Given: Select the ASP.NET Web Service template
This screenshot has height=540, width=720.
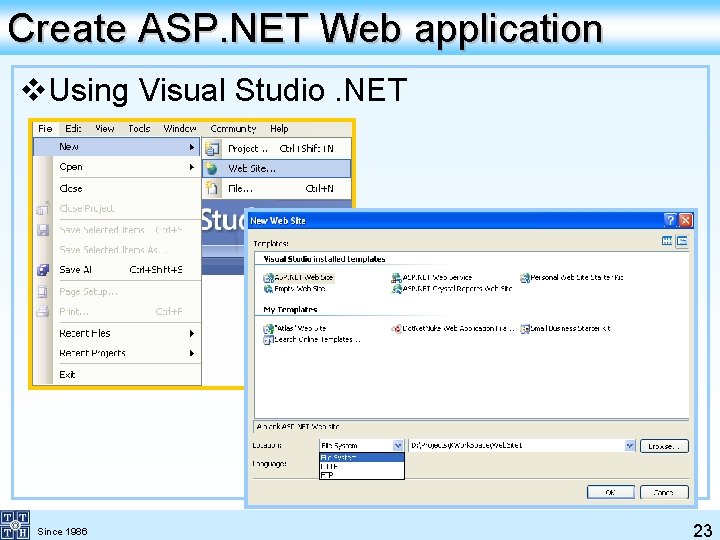Looking at the screenshot, I should [432, 278].
